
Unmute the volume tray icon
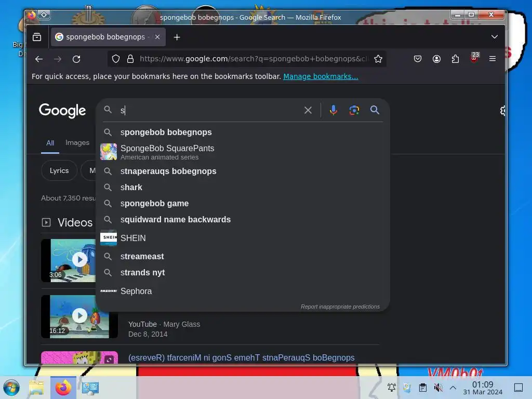[438, 387]
